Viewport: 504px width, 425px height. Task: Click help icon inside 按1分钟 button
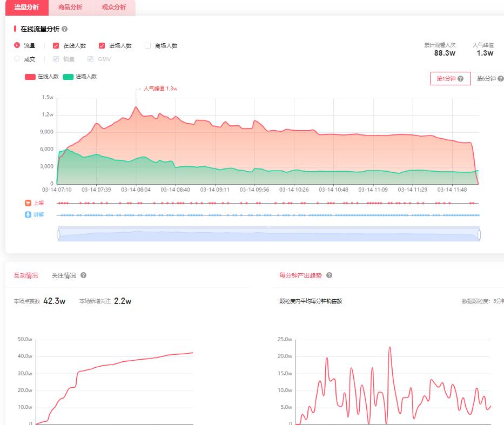coord(460,79)
